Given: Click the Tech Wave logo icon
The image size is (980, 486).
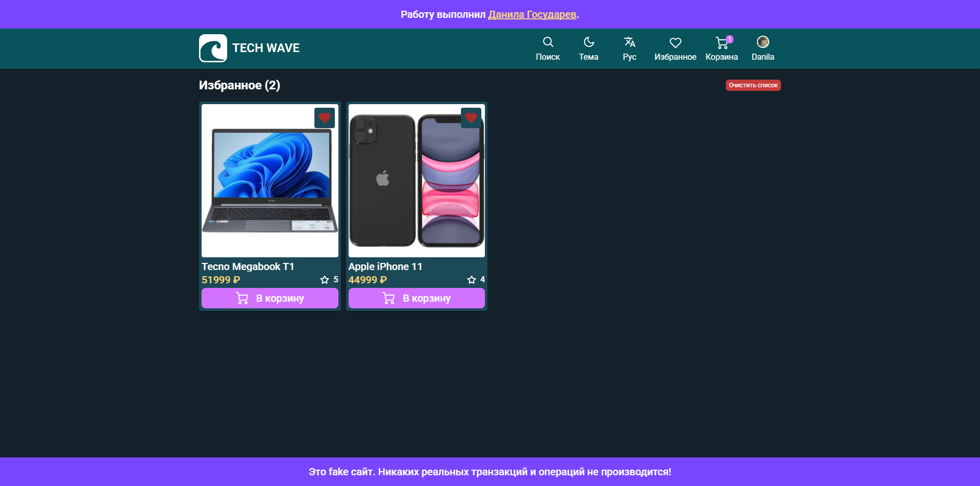Looking at the screenshot, I should coord(213,48).
